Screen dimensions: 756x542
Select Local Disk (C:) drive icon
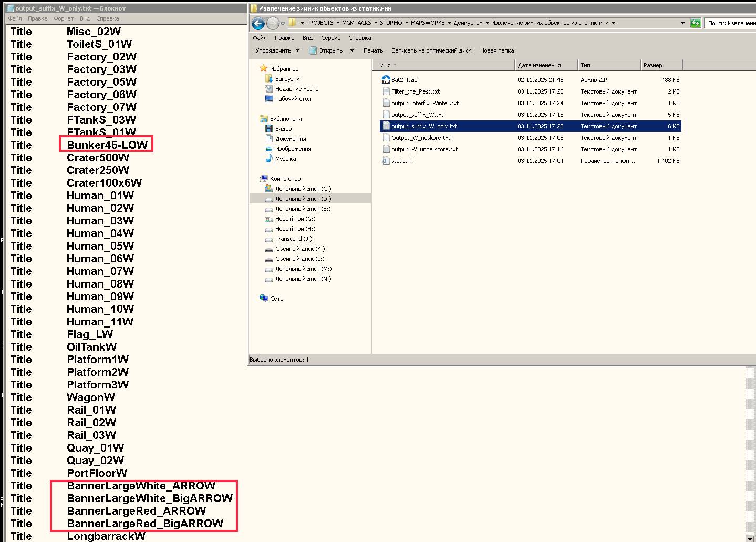pos(269,189)
